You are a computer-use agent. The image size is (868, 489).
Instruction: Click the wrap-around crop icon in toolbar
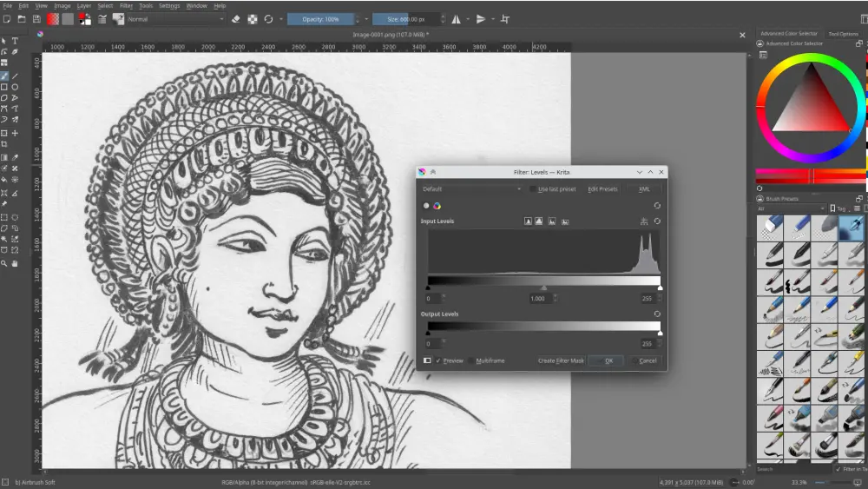[x=505, y=19]
